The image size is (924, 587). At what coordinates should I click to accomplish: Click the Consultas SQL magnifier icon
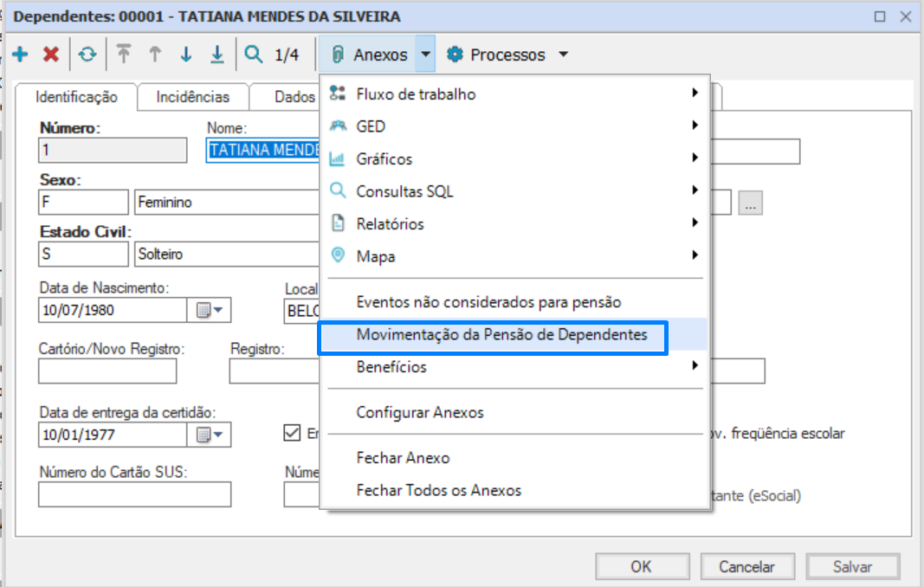click(338, 190)
